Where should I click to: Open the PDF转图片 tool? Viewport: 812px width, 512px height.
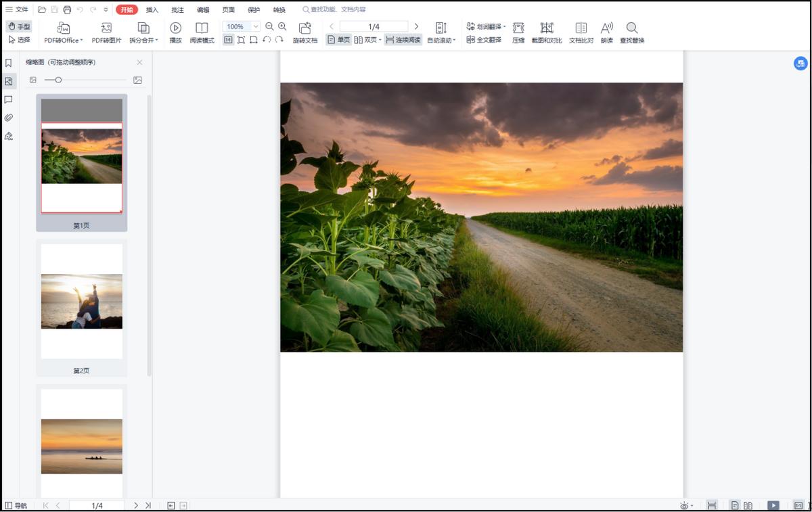pyautogui.click(x=105, y=32)
